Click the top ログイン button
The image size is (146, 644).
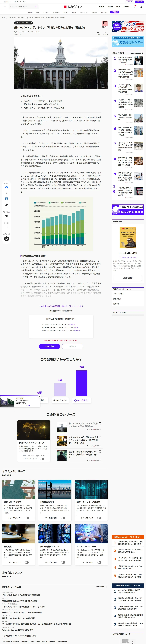129,2
